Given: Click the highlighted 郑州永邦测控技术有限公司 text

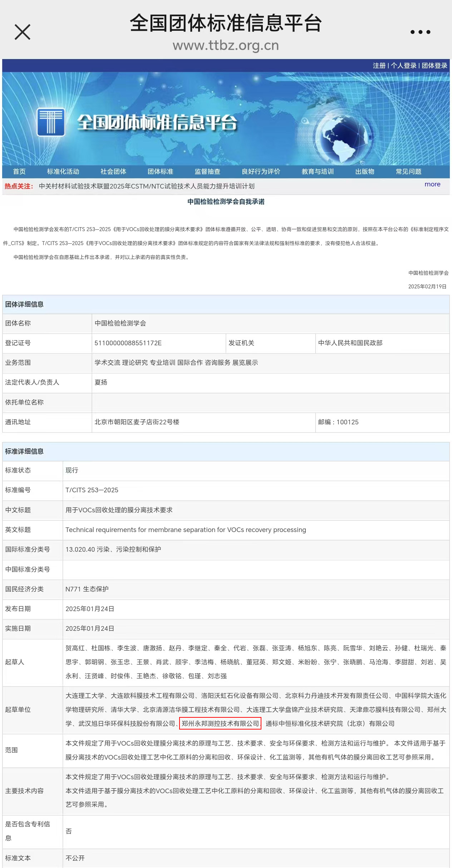Looking at the screenshot, I should 220,723.
